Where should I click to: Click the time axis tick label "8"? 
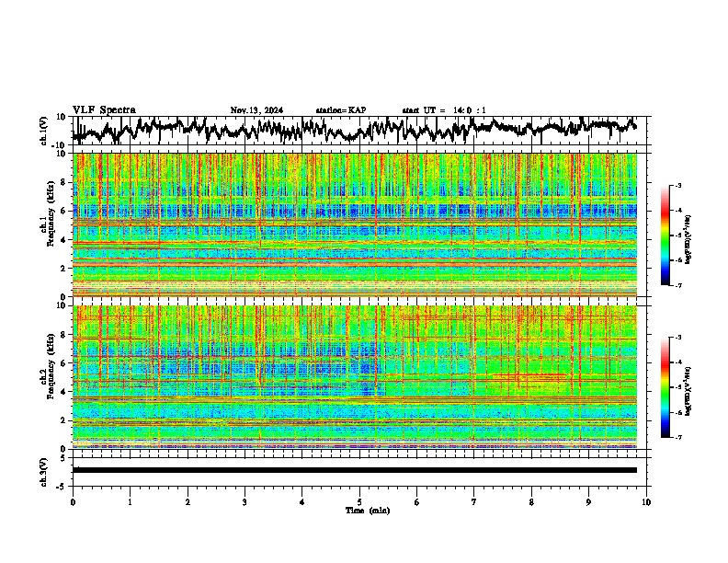(x=531, y=502)
